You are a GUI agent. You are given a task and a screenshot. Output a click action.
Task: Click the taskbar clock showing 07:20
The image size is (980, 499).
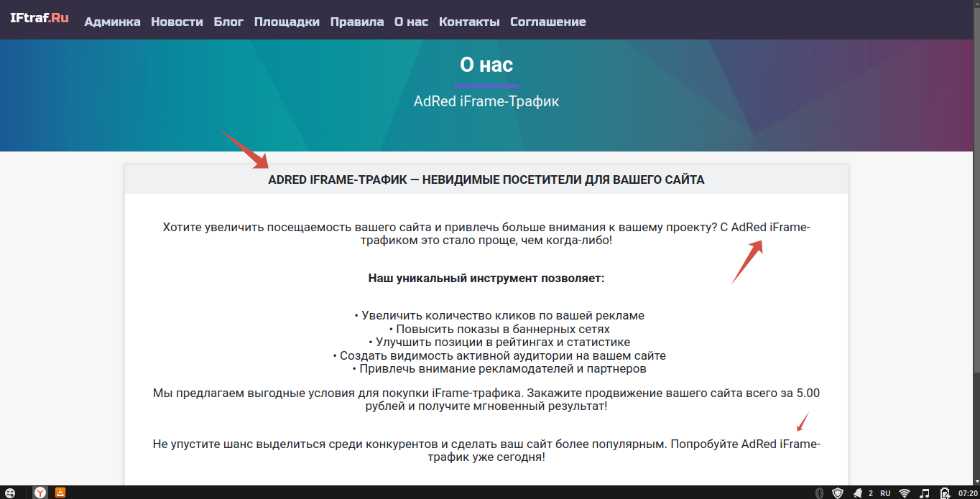click(x=967, y=493)
